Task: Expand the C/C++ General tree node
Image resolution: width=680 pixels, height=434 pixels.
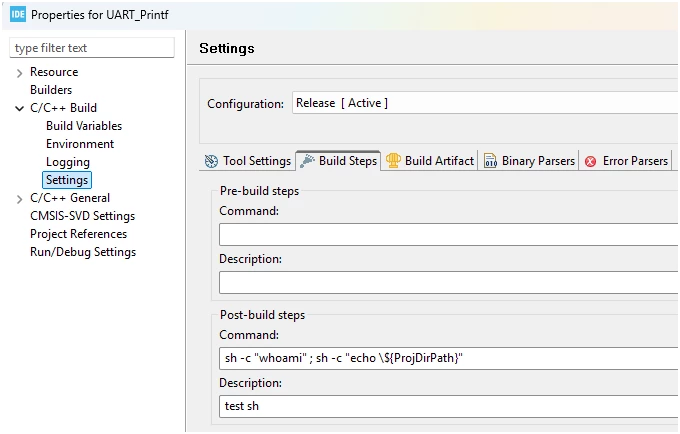Action: tap(19, 199)
